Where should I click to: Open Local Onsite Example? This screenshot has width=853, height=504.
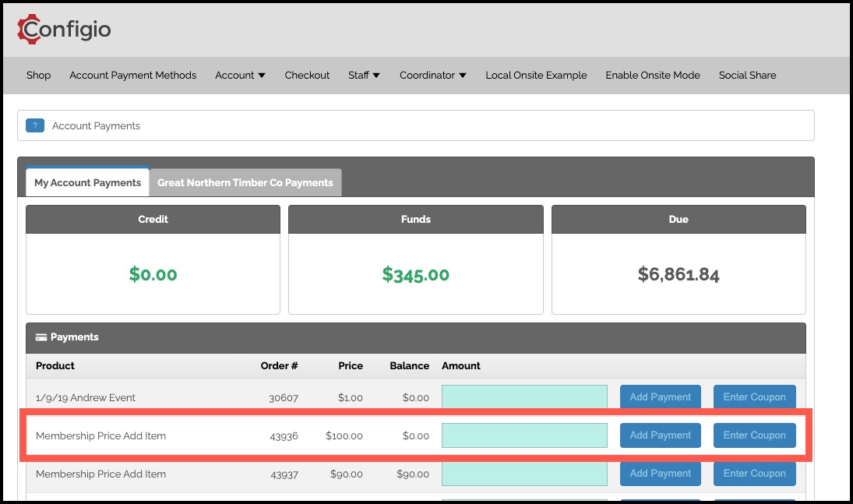[536, 75]
